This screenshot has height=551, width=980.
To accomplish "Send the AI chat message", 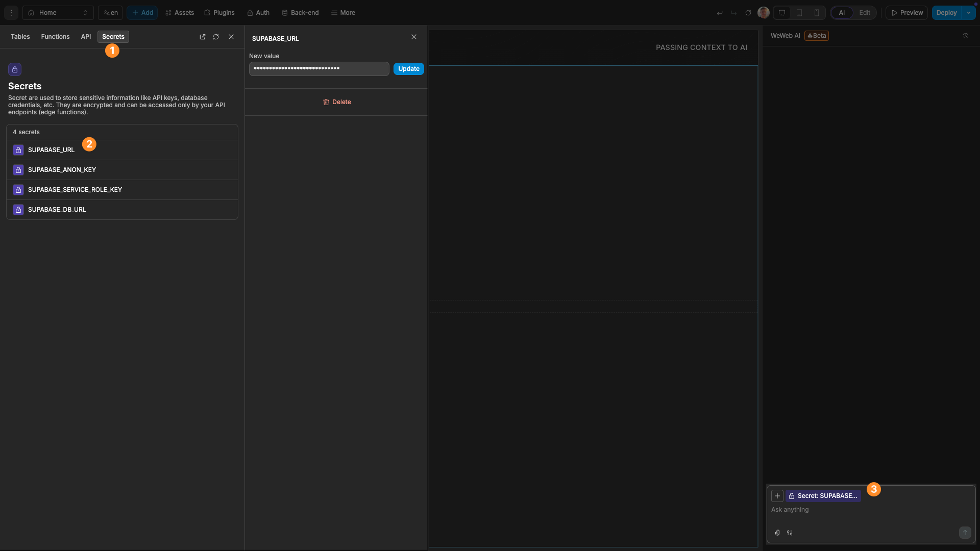I will pyautogui.click(x=965, y=533).
